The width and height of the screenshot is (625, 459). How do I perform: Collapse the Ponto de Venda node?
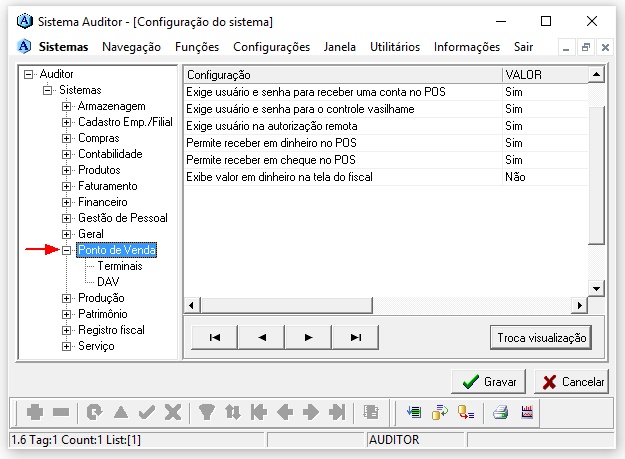coord(67,251)
